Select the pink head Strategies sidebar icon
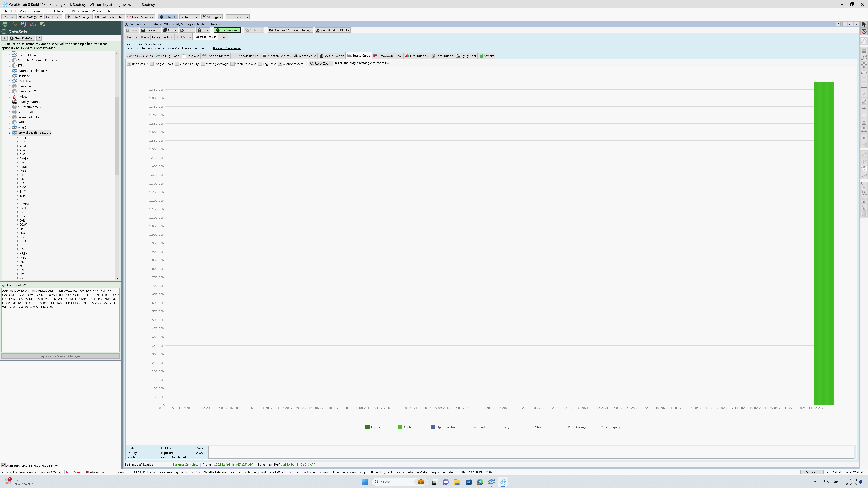The height and width of the screenshot is (488, 868). [x=24, y=24]
